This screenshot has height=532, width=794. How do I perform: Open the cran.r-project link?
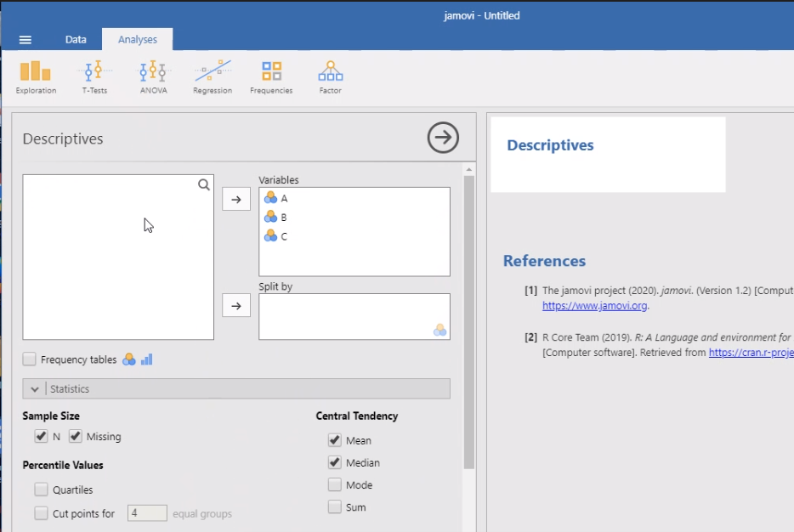(x=751, y=353)
